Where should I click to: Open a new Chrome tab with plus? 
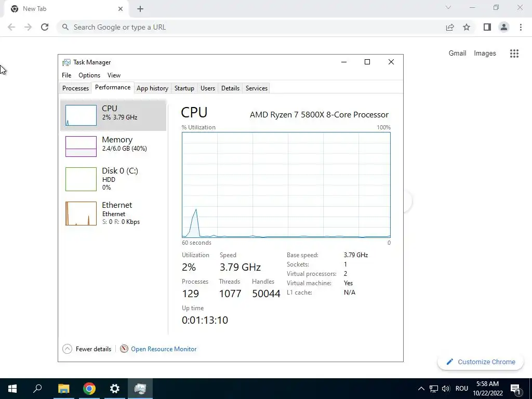pos(140,9)
